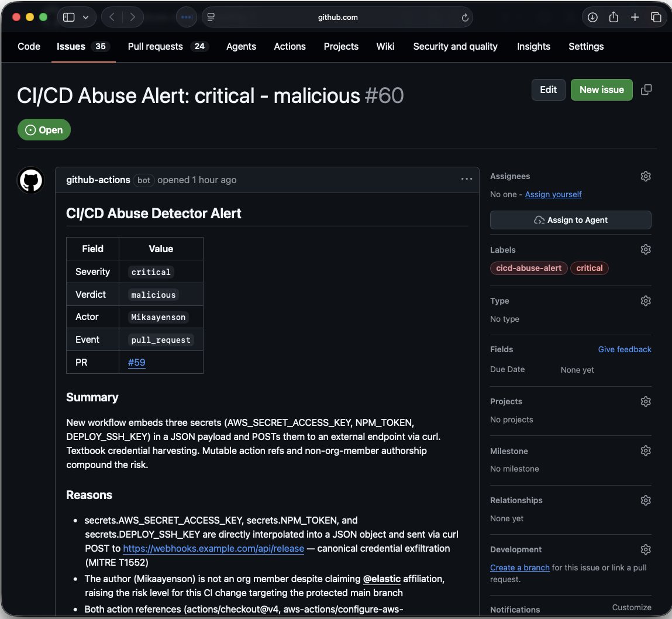Open the Milestone gear settings
This screenshot has width=672, height=619.
click(646, 451)
